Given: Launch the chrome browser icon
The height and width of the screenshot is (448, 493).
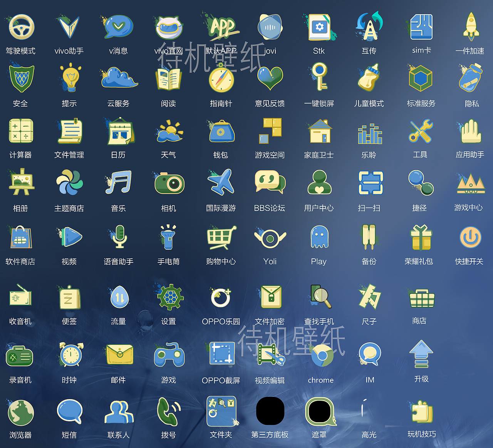Looking at the screenshot, I should coord(322,356).
